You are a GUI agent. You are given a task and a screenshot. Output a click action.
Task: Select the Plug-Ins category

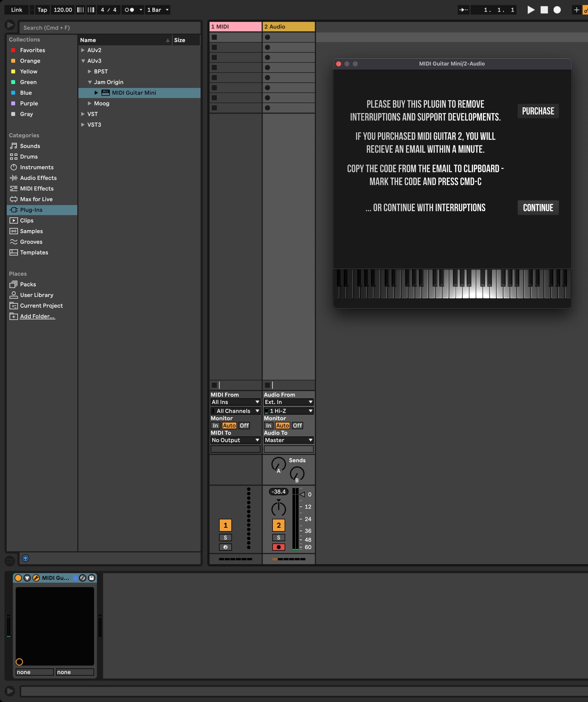pyautogui.click(x=42, y=210)
